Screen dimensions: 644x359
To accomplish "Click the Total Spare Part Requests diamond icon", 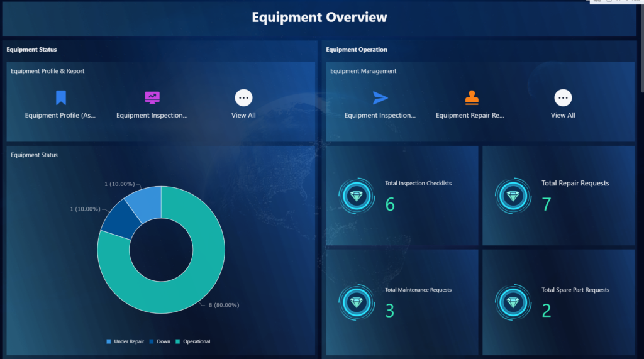I will tap(513, 302).
